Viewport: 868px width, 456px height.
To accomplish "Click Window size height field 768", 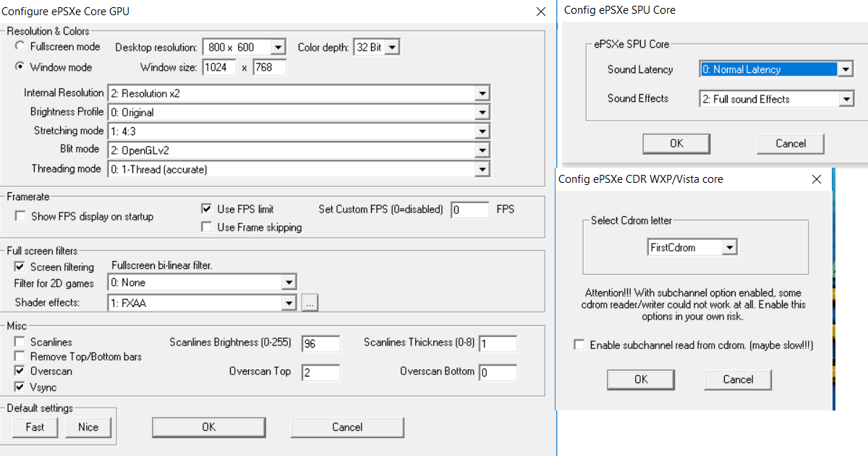I will 269,67.
